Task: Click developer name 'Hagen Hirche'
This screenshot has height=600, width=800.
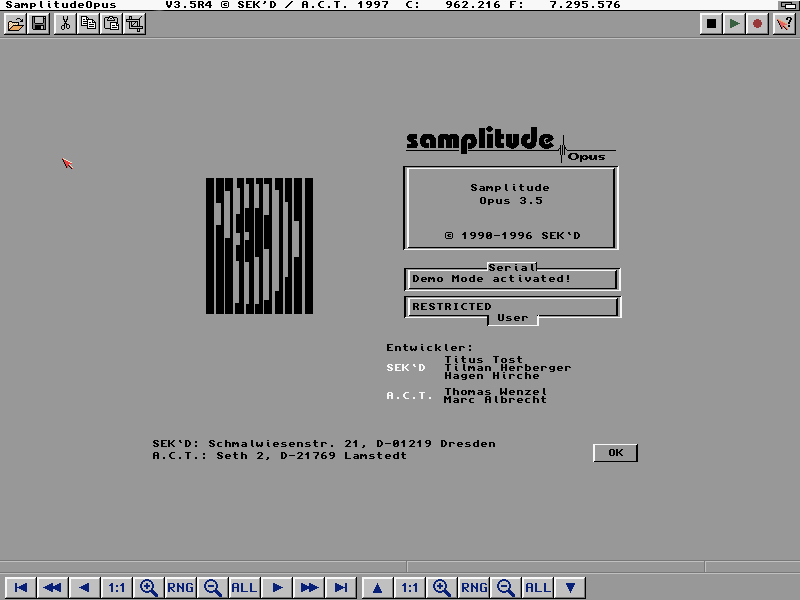Action: point(491,376)
